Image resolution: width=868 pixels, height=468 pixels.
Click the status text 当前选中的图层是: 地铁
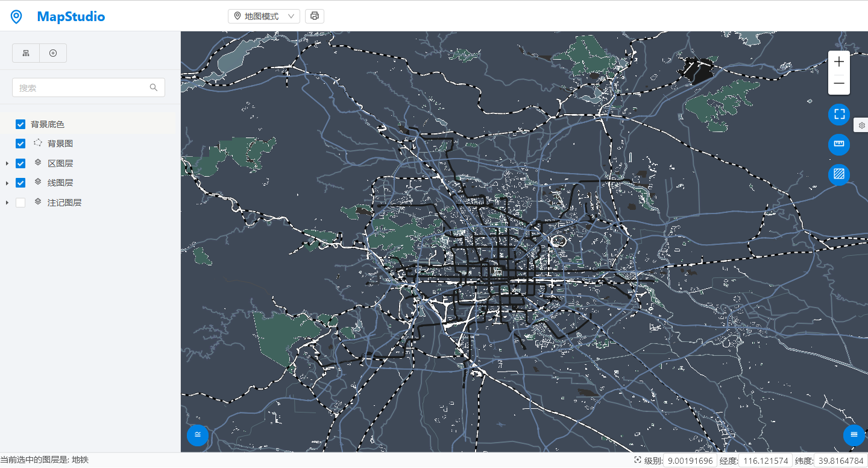(45, 460)
